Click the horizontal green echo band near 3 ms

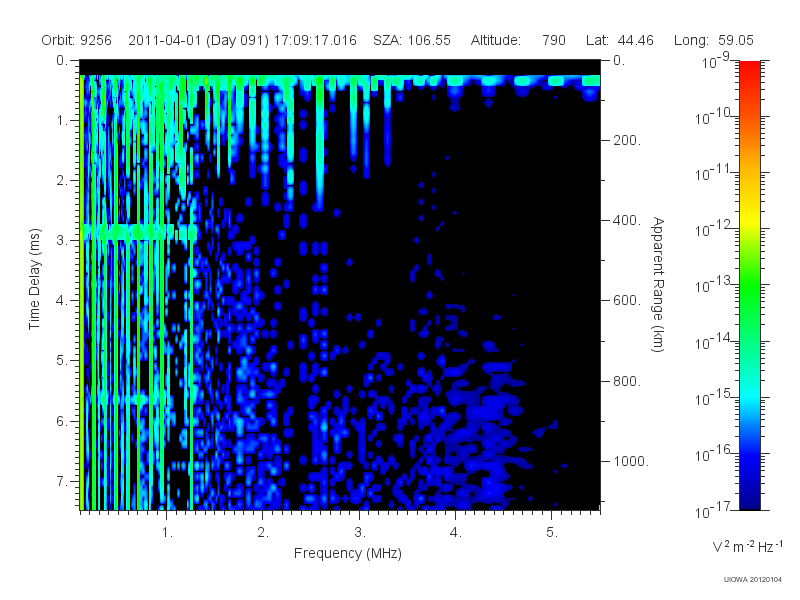140,232
